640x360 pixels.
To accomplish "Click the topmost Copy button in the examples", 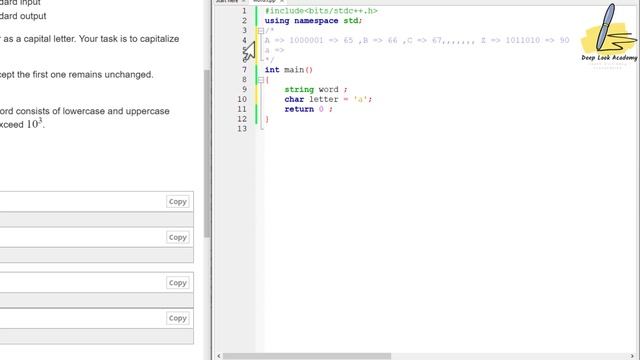I will (178, 202).
